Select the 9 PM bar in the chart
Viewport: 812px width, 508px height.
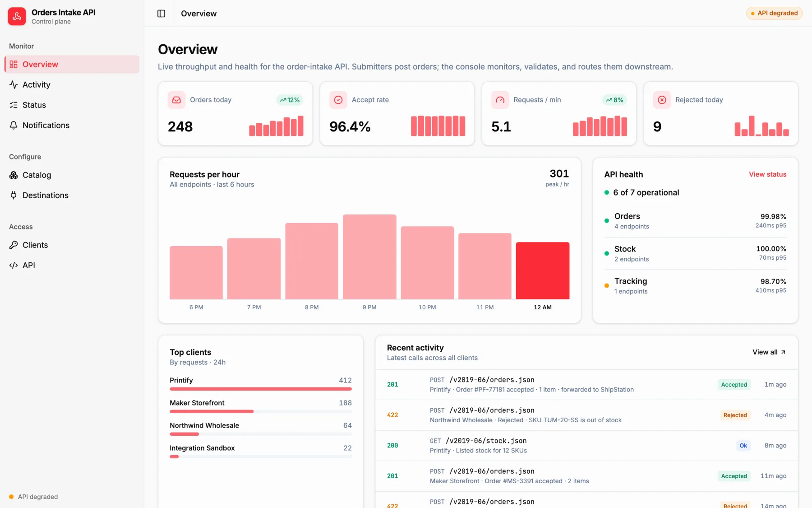[x=369, y=256]
